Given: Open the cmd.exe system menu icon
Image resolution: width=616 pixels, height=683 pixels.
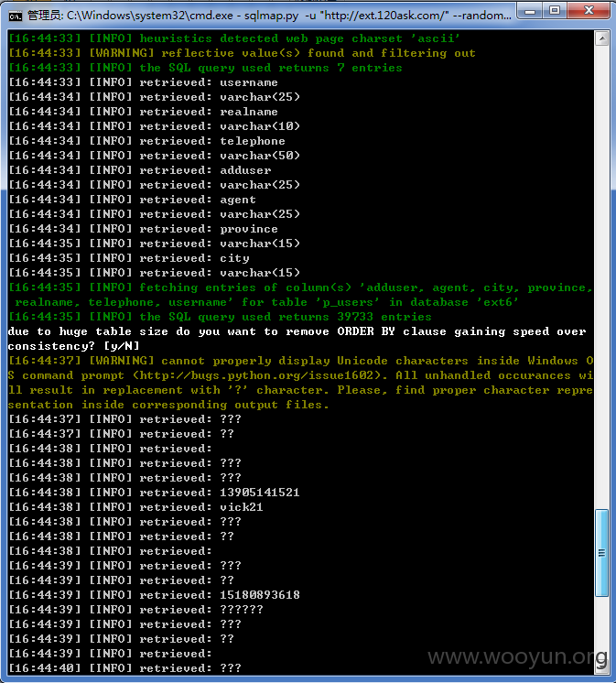Looking at the screenshot, I should point(16,16).
